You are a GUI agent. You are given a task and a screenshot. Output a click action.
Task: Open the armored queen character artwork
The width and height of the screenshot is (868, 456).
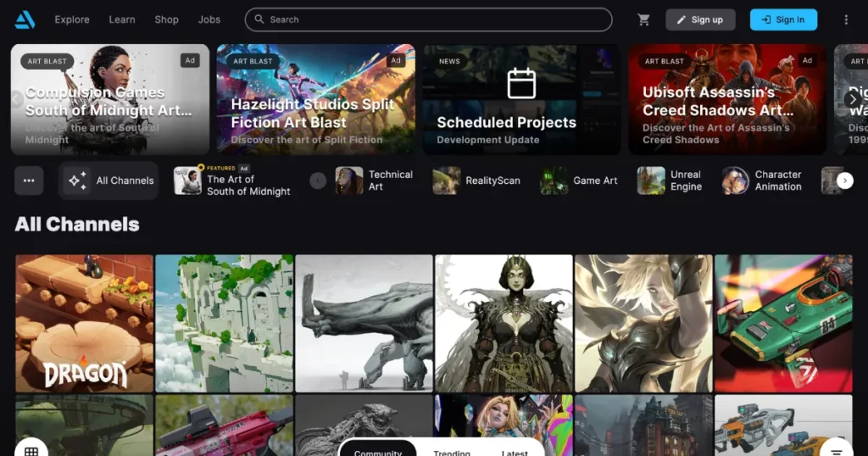504,323
